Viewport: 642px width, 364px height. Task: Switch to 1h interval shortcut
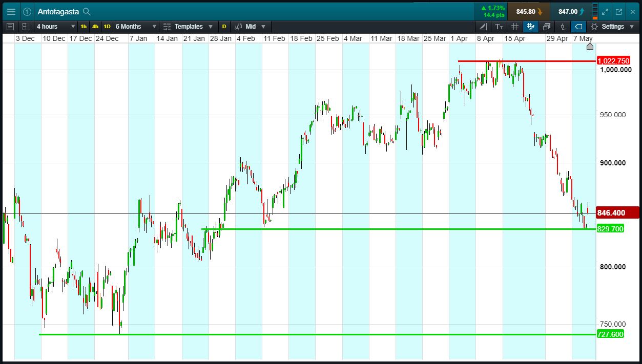tap(84, 26)
